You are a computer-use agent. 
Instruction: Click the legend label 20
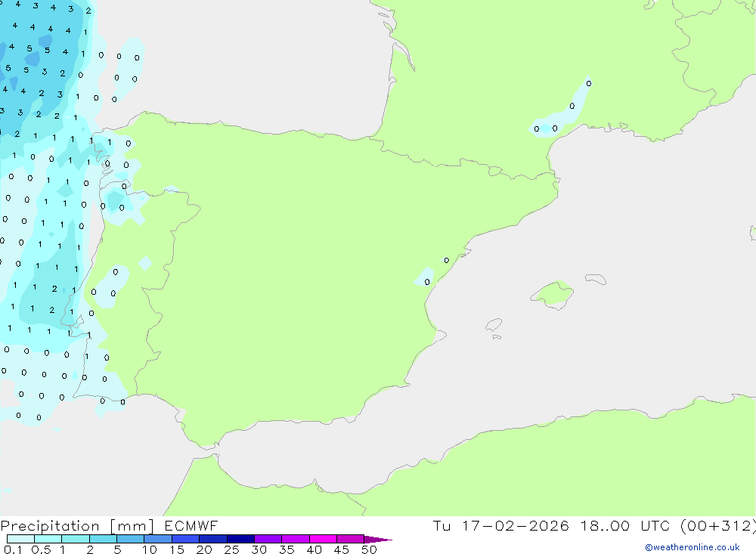(x=204, y=549)
